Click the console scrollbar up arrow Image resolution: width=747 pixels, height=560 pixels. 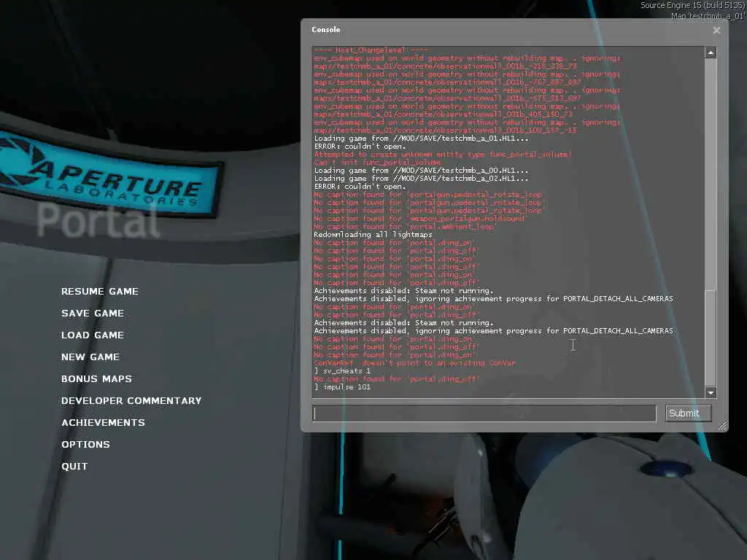click(711, 52)
